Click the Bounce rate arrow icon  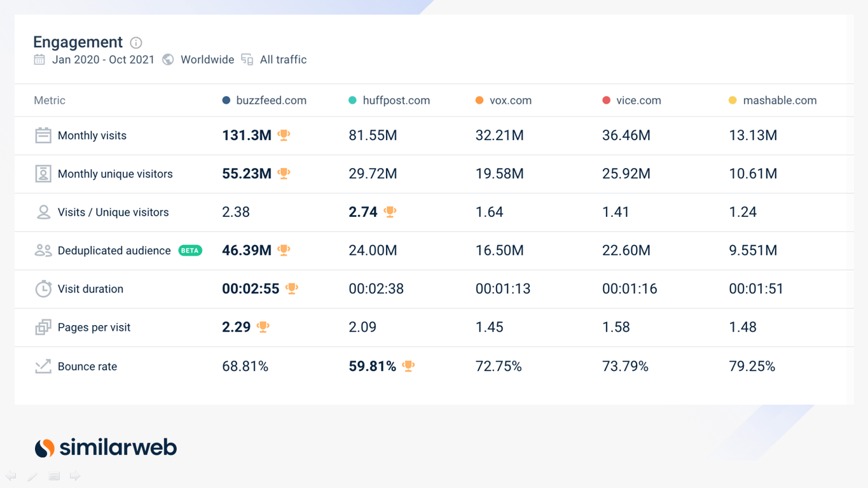43,366
